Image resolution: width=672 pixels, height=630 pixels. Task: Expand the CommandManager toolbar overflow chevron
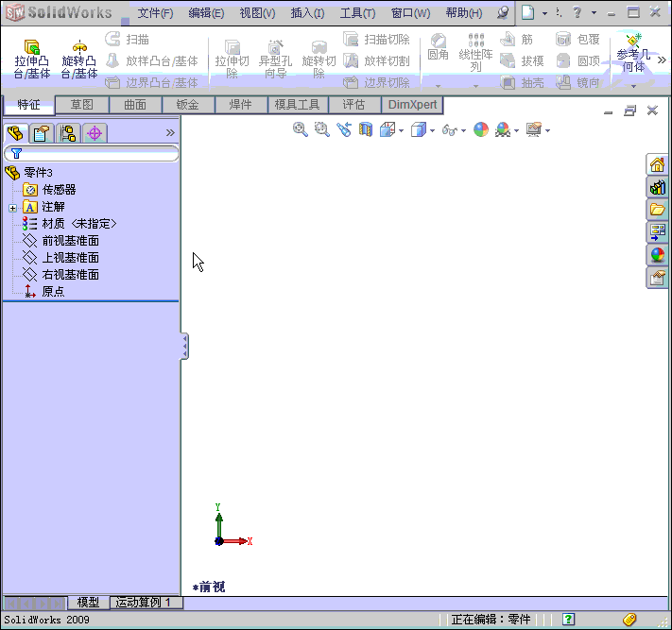tap(662, 60)
